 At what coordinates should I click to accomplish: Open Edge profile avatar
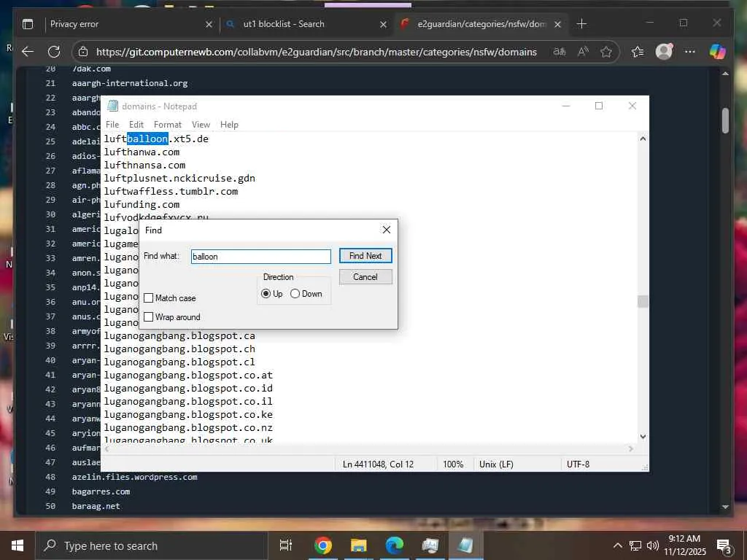[664, 52]
